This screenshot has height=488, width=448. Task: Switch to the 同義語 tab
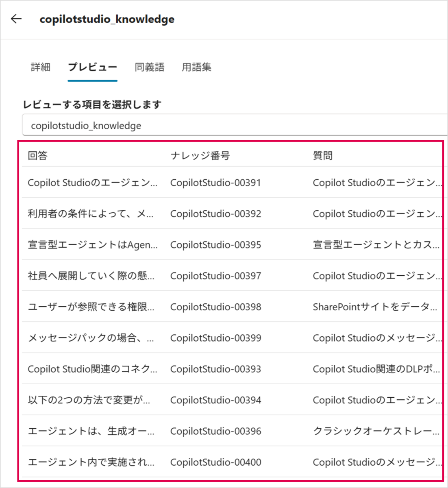tap(150, 67)
